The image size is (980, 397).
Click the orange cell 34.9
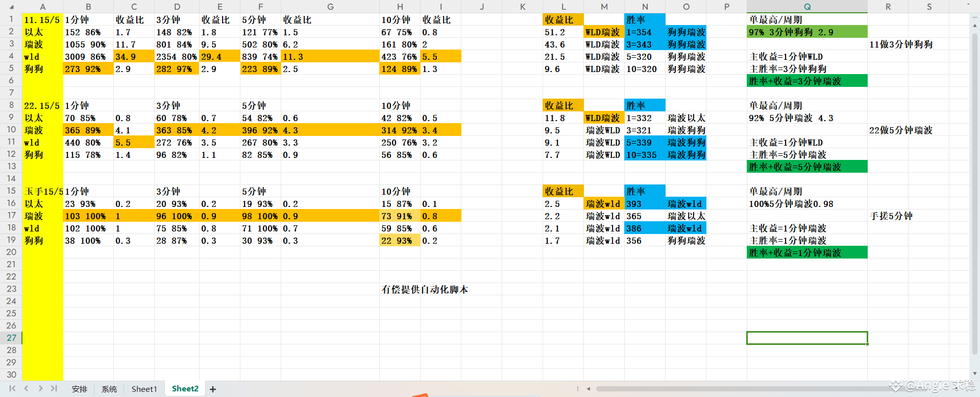click(x=134, y=56)
